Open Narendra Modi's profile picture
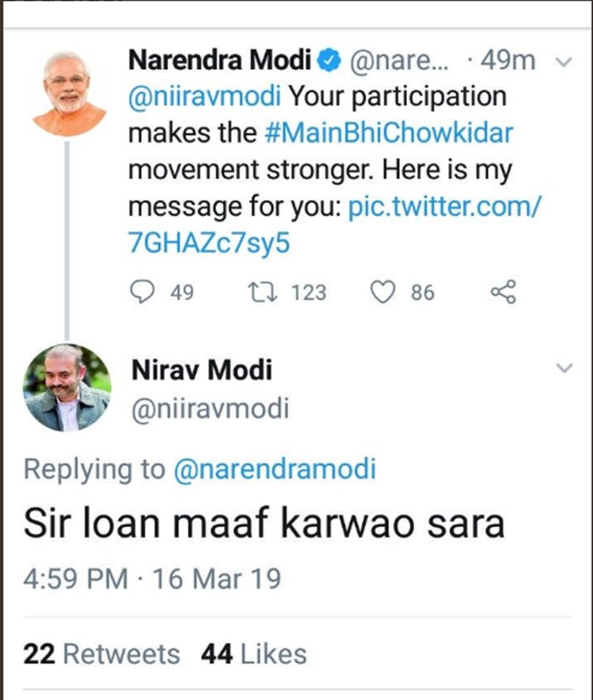593x700 pixels. (69, 93)
